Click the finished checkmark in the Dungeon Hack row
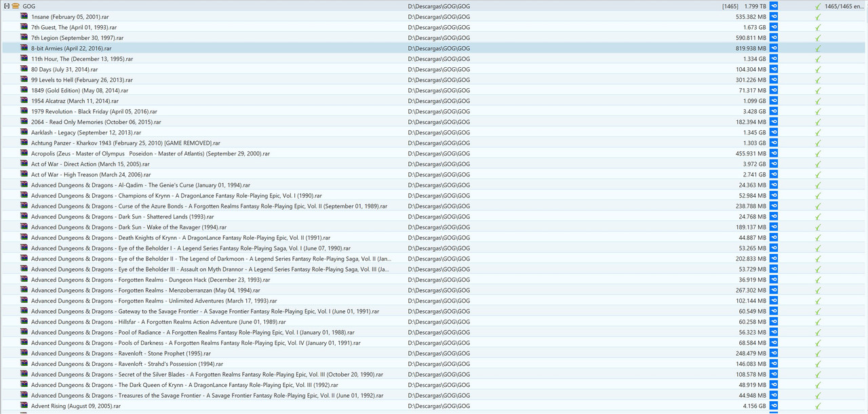This screenshot has height=414, width=868. pos(818,280)
